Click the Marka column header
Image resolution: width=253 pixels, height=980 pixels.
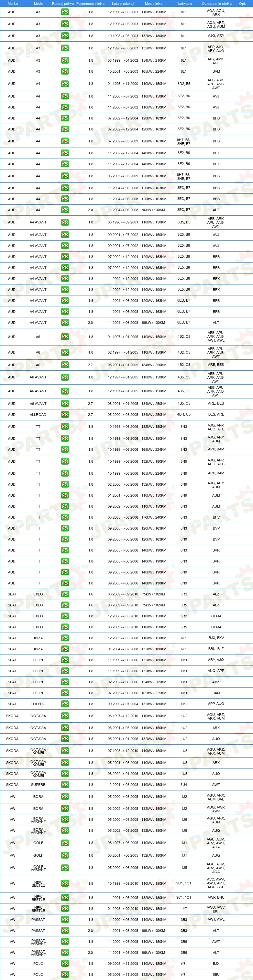coord(13,4)
